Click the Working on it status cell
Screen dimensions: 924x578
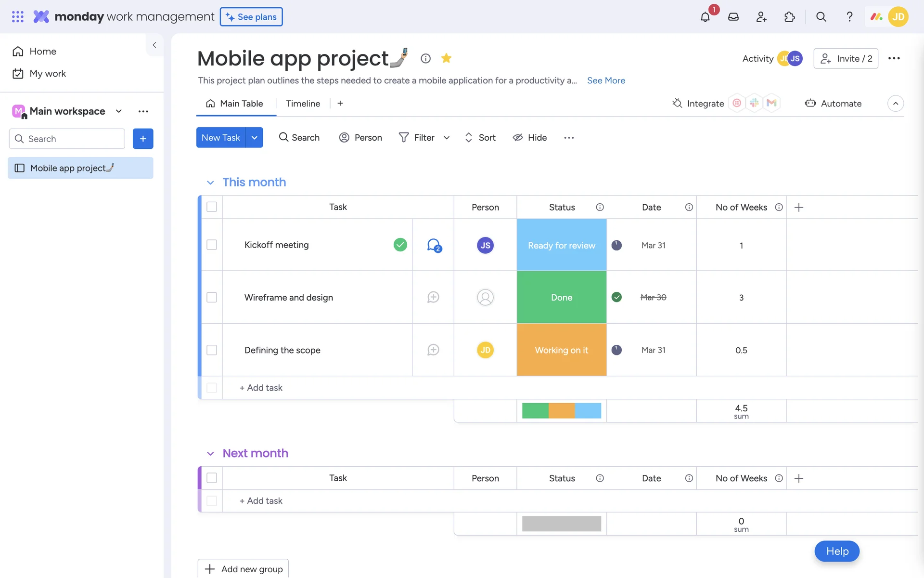point(561,350)
